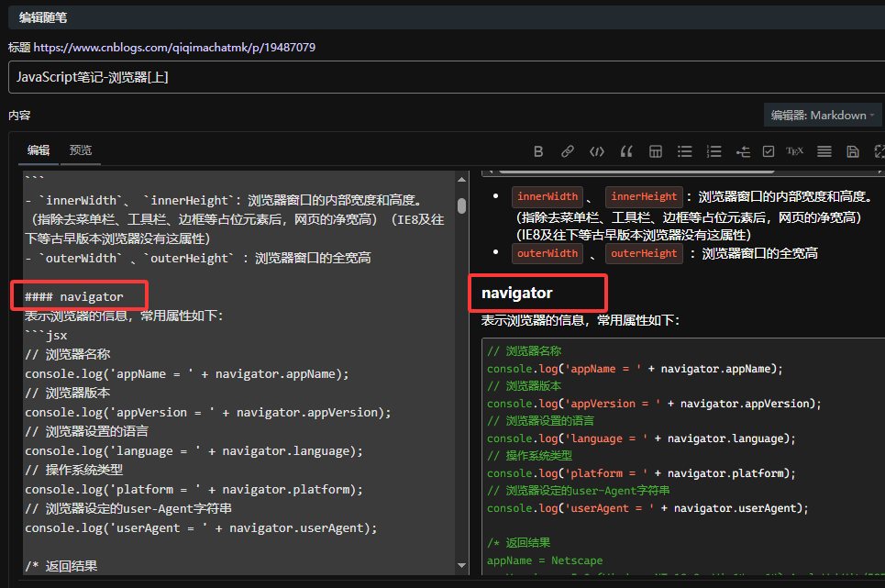Click the outdent/indent tree icon in toolbar
885x588 pixels.
[743, 151]
